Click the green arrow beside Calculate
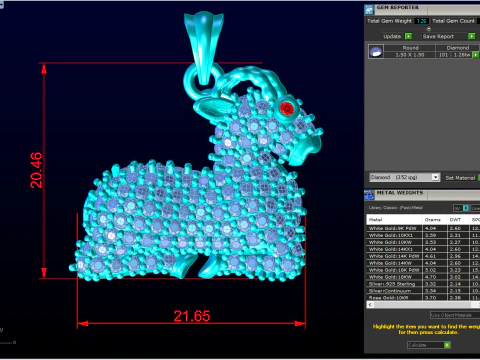Image resolution: width=480 pixels, height=360 pixels. coord(447,345)
